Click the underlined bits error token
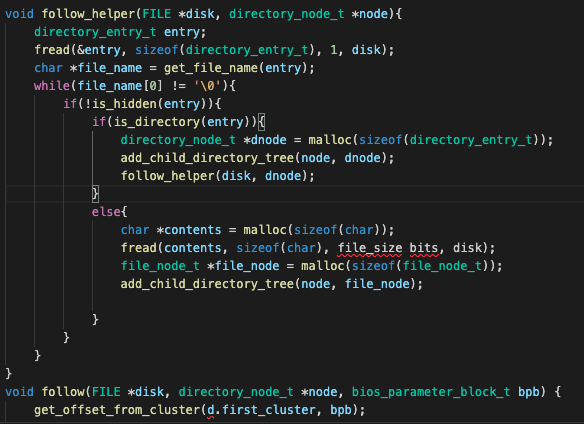 point(423,248)
